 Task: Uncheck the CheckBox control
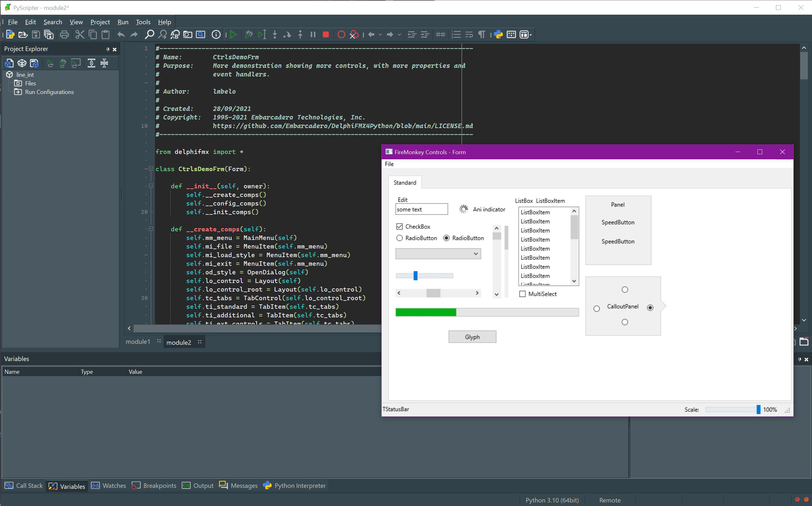400,227
